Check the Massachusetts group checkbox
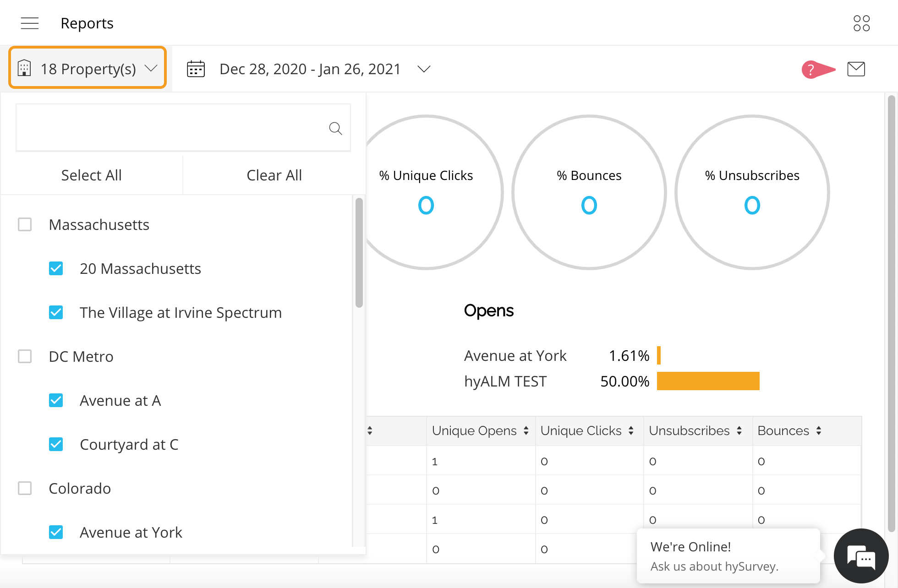The image size is (898, 588). (25, 224)
